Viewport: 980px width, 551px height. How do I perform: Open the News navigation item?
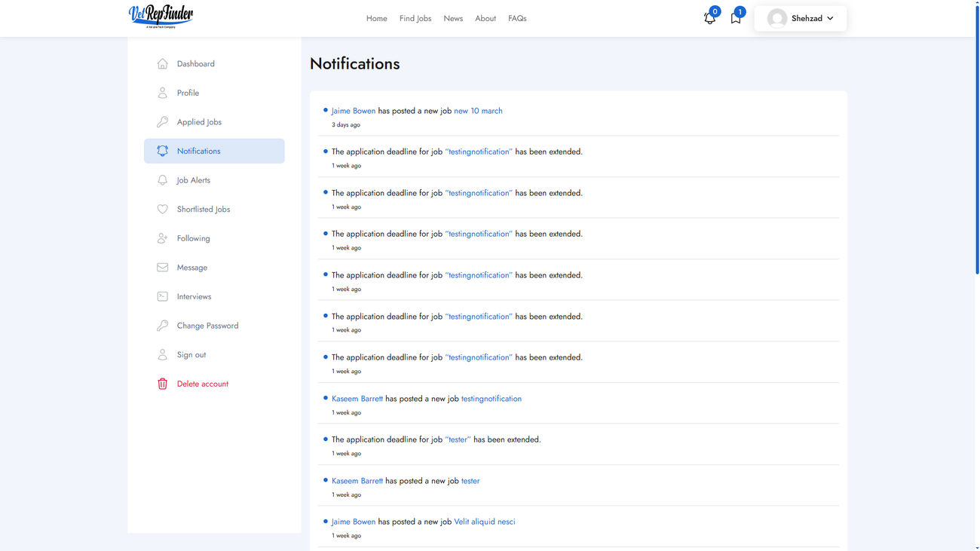(453, 19)
